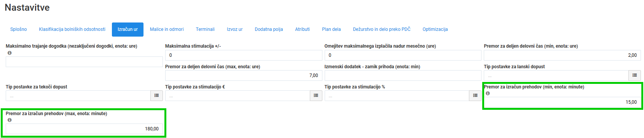Click 'Tip postavke za lanski dopust' label
This screenshot has height=138, width=644.
tap(514, 67)
